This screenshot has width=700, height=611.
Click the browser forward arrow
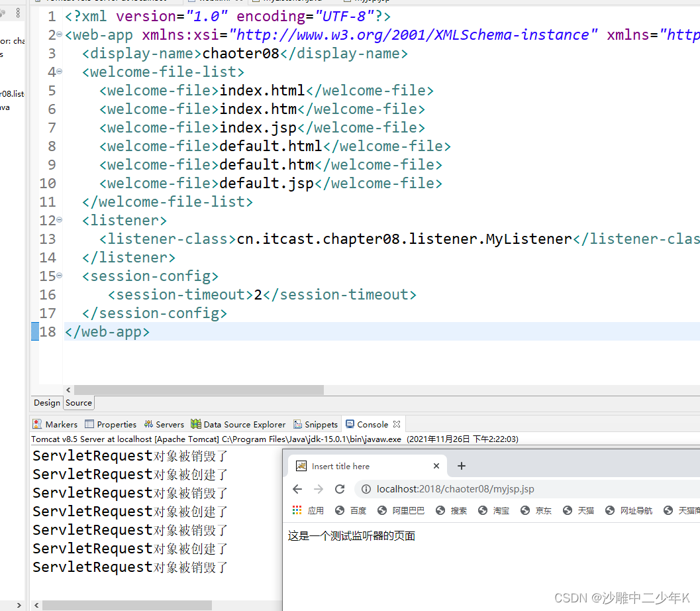click(319, 488)
